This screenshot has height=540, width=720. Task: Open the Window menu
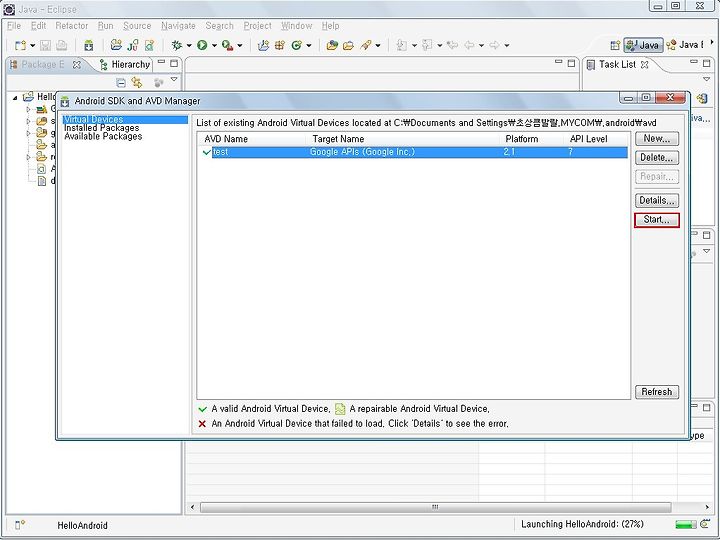point(297,26)
